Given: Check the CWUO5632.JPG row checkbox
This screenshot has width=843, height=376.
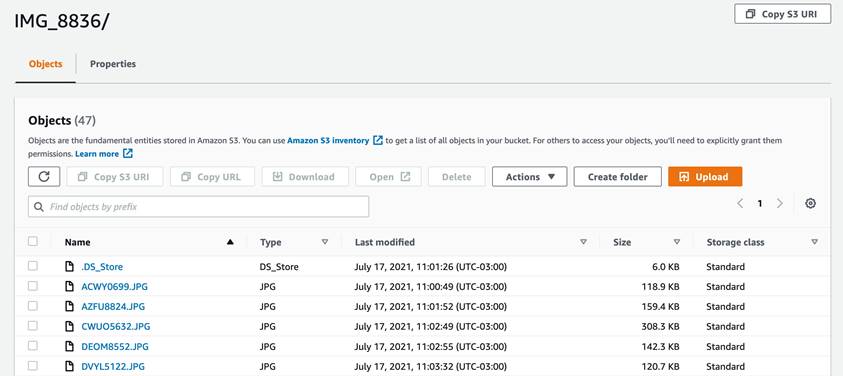Looking at the screenshot, I should point(33,325).
